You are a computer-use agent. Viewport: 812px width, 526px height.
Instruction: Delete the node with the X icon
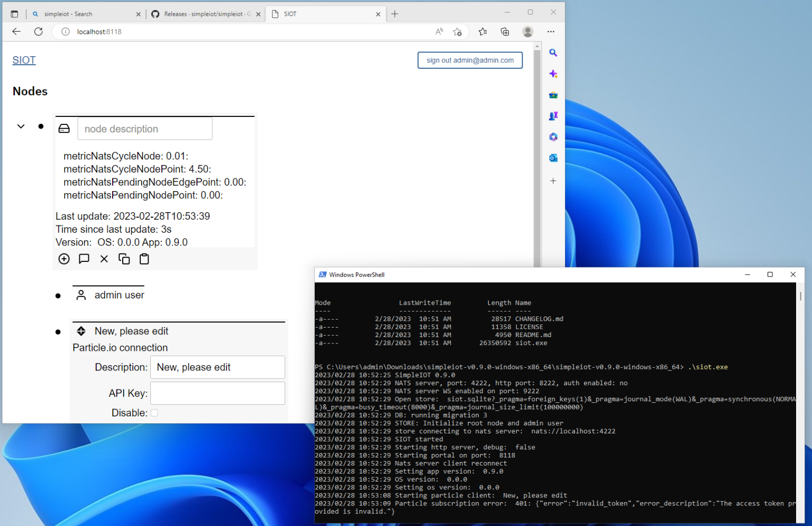tap(104, 259)
